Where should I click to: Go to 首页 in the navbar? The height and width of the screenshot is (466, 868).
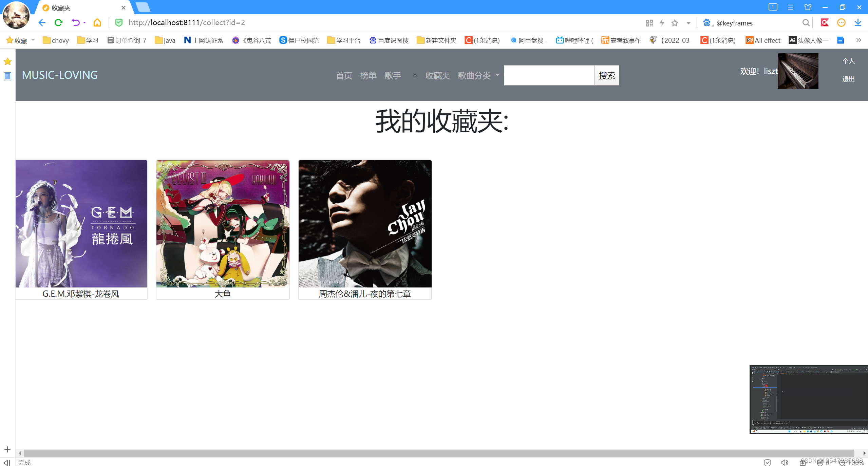point(344,75)
